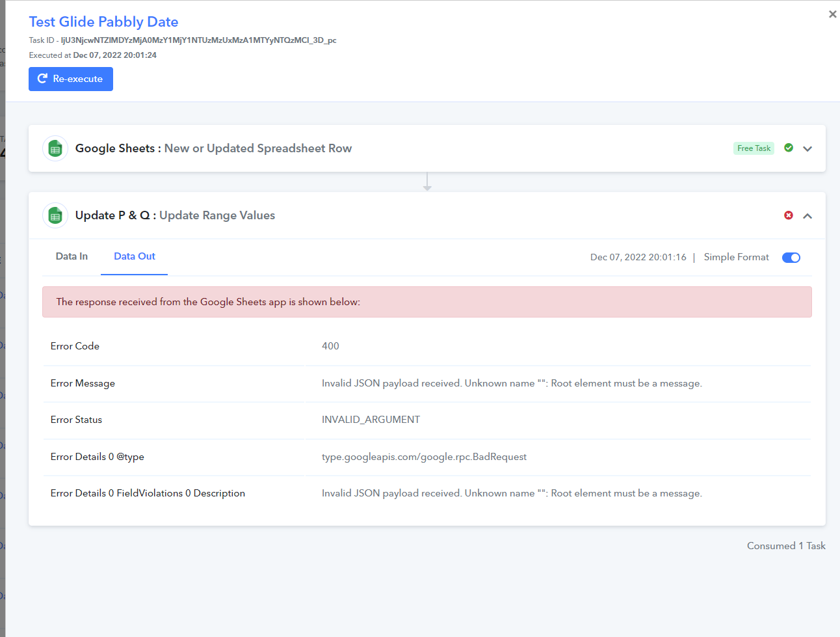The width and height of the screenshot is (840, 637).
Task: Select the Data Out tab
Action: click(135, 256)
